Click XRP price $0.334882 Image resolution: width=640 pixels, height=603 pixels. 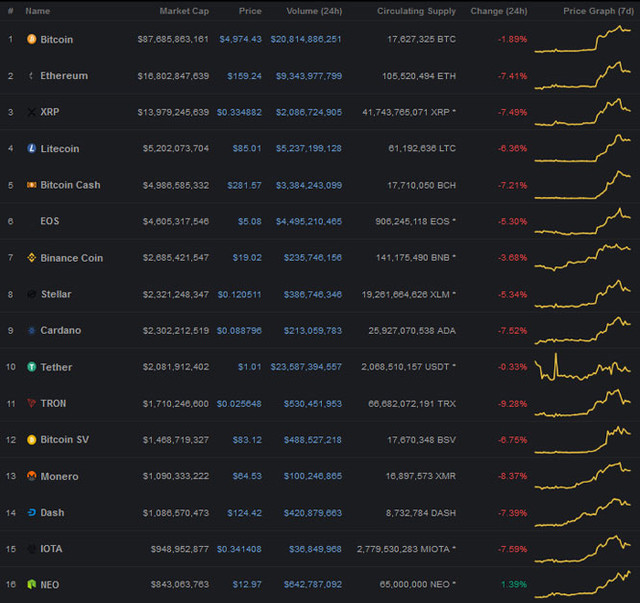click(x=239, y=112)
